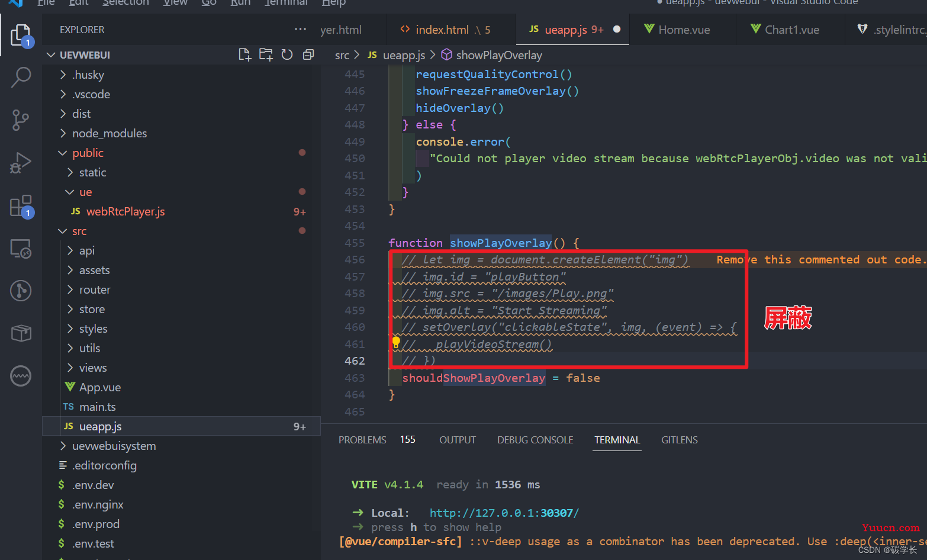
Task: Click the src breadcrumb segment
Action: tap(342, 55)
